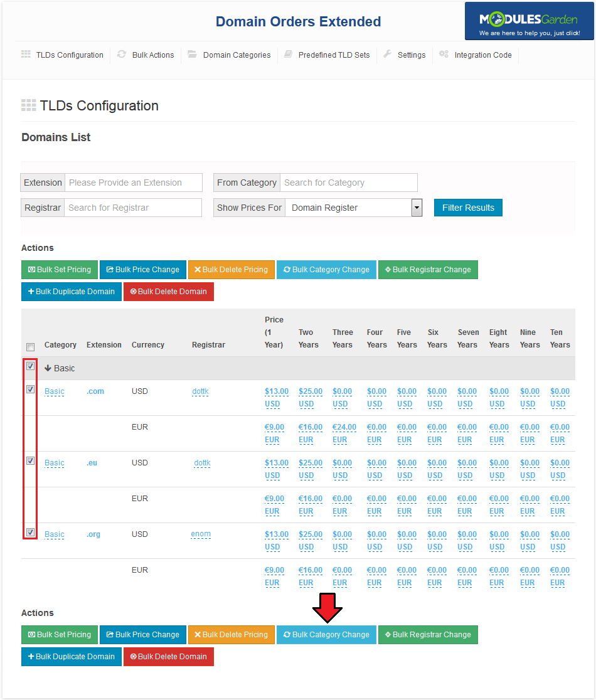Open TLDs Configuration menu item

tap(69, 55)
